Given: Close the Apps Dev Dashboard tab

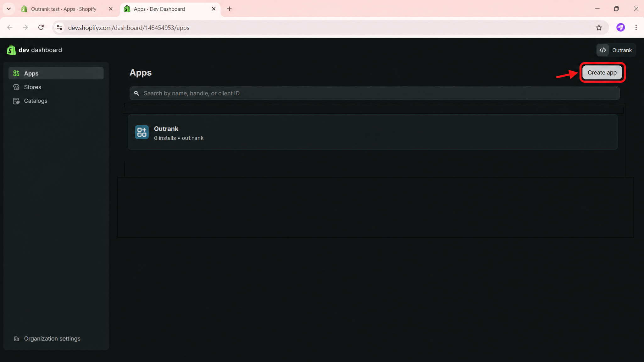Looking at the screenshot, I should pos(214,9).
